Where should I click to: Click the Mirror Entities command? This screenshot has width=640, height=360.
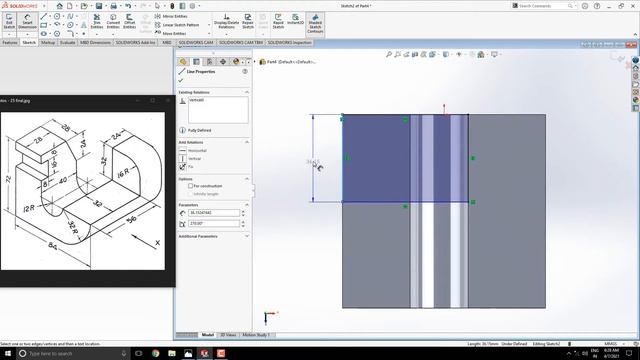point(171,16)
